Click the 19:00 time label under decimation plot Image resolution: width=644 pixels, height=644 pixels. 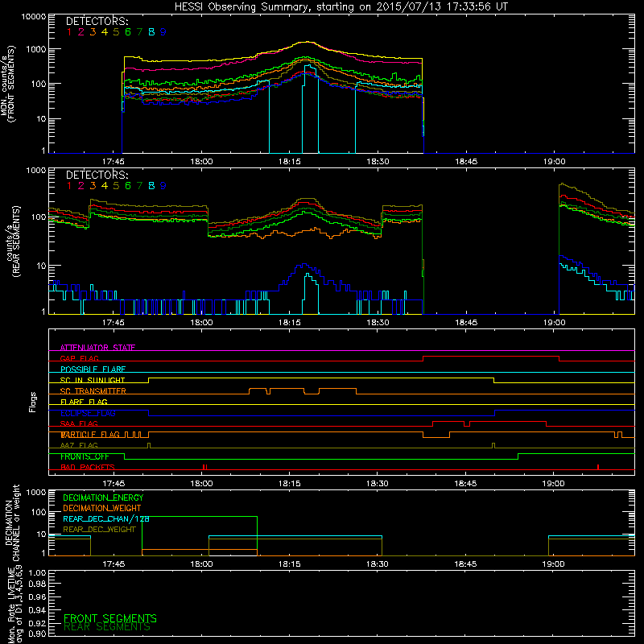click(x=553, y=564)
